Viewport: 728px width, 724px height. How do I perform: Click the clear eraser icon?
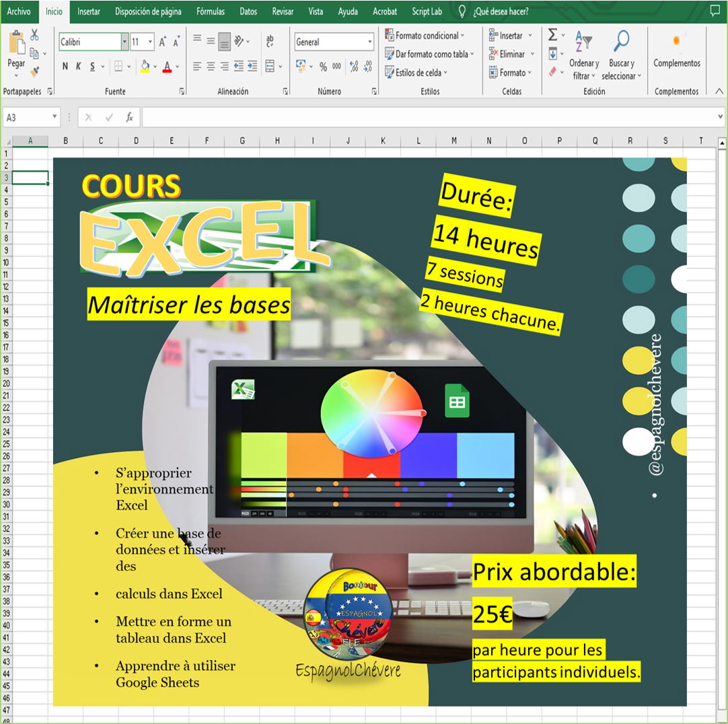(x=552, y=71)
